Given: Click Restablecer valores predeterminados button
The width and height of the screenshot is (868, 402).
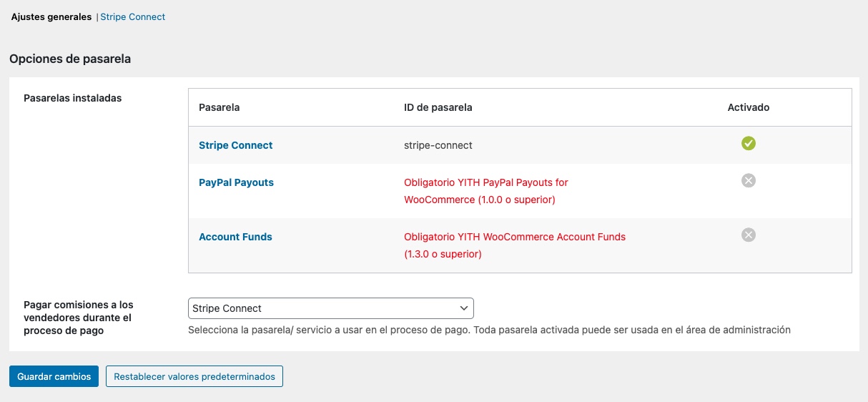Looking at the screenshot, I should pyautogui.click(x=194, y=376).
